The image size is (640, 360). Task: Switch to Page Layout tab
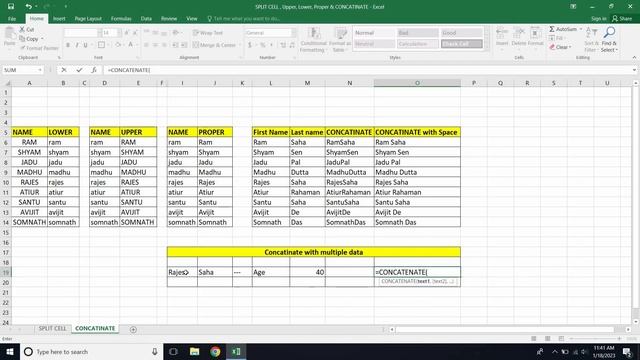click(x=88, y=19)
